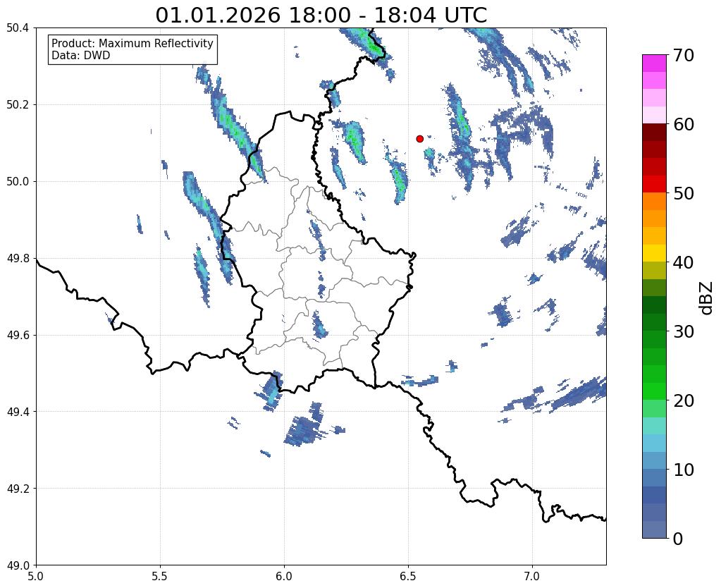Click longitude axis label 6.0
The height and width of the screenshot is (588, 721).
click(x=284, y=576)
